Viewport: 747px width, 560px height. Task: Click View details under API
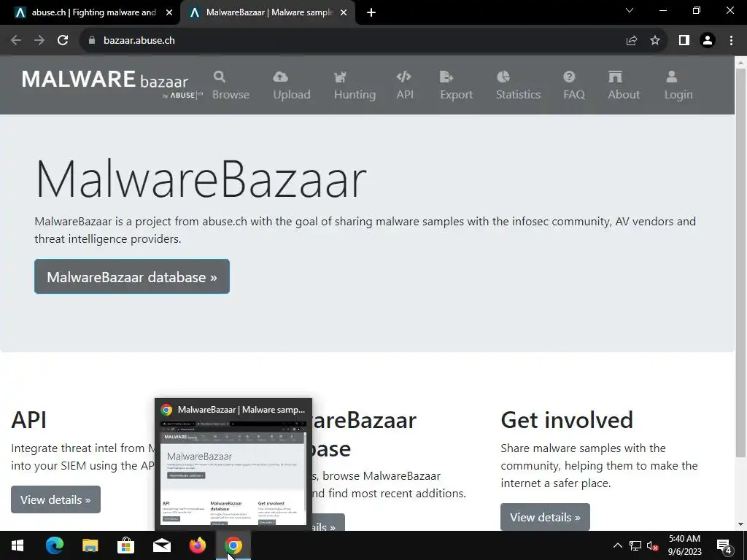[55, 499]
